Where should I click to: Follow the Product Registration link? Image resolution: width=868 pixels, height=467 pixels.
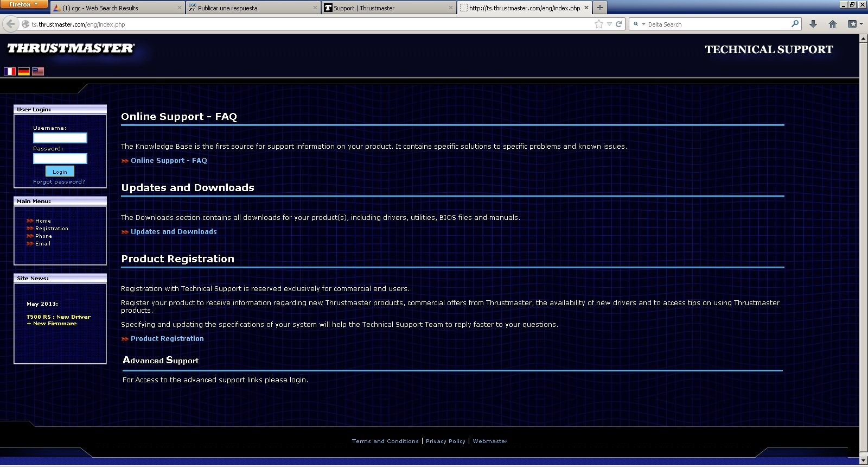[167, 339]
